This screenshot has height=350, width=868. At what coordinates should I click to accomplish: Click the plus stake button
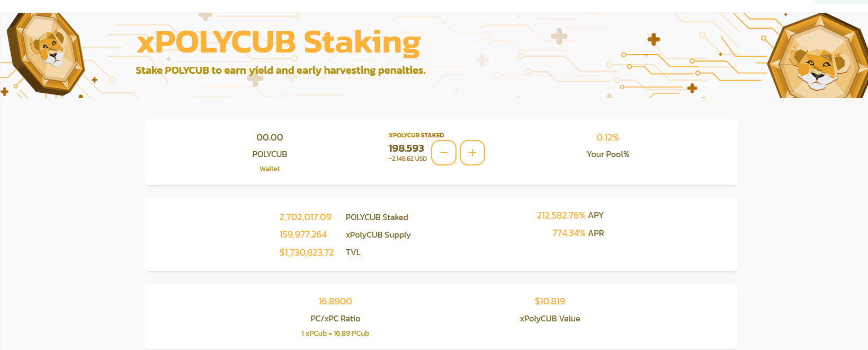(472, 153)
